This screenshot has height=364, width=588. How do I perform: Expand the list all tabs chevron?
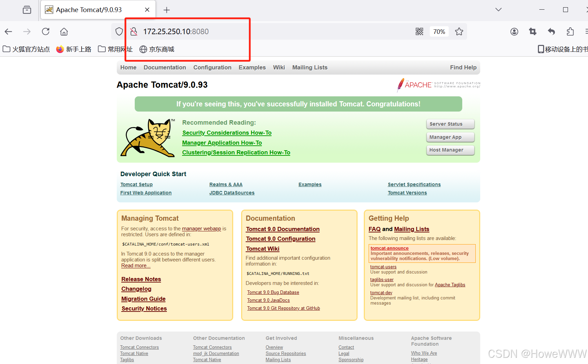point(499,10)
